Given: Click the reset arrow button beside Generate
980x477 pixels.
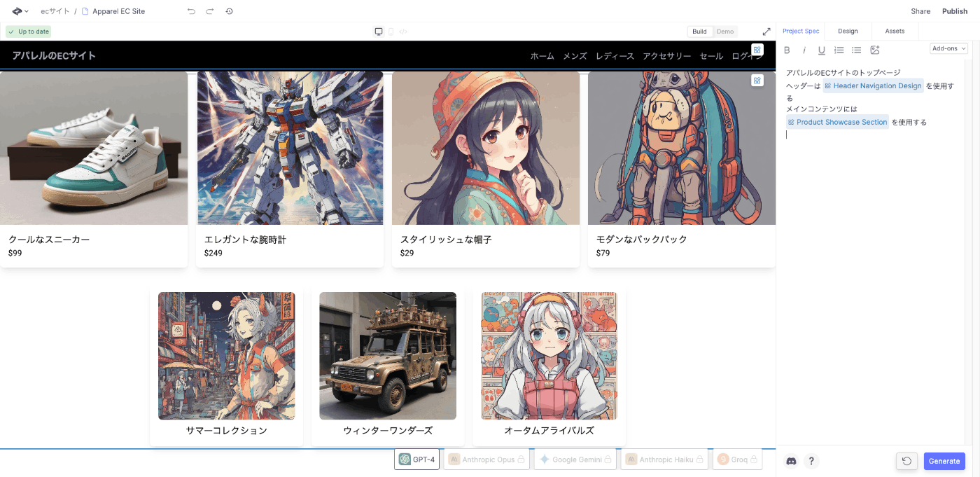Looking at the screenshot, I should click(x=906, y=461).
